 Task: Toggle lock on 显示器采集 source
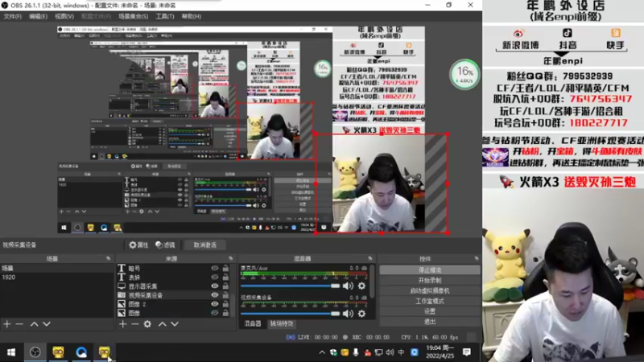tap(225, 286)
